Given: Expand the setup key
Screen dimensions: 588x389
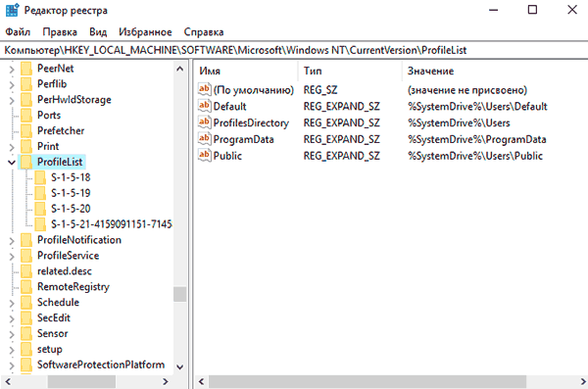Looking at the screenshot, I should [12, 350].
